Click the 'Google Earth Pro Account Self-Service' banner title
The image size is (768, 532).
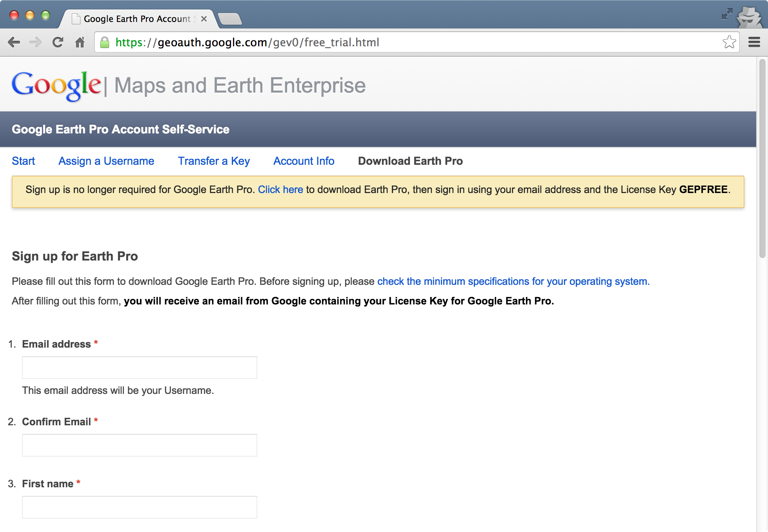(120, 129)
